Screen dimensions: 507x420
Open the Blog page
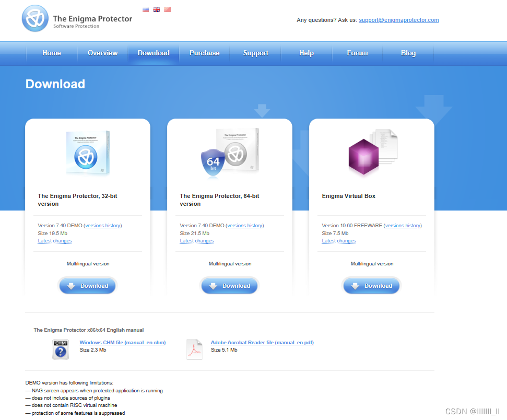(x=408, y=53)
